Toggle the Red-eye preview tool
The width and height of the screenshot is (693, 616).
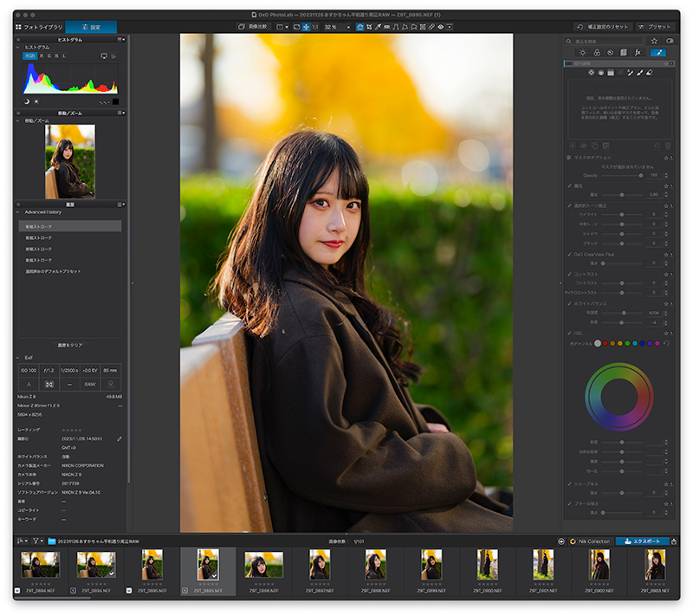pos(441,27)
